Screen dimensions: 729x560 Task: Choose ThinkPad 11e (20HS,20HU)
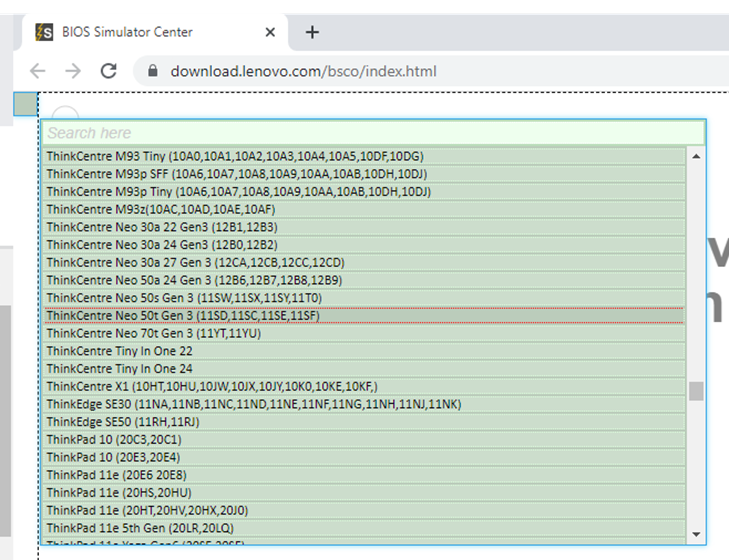tap(364, 492)
